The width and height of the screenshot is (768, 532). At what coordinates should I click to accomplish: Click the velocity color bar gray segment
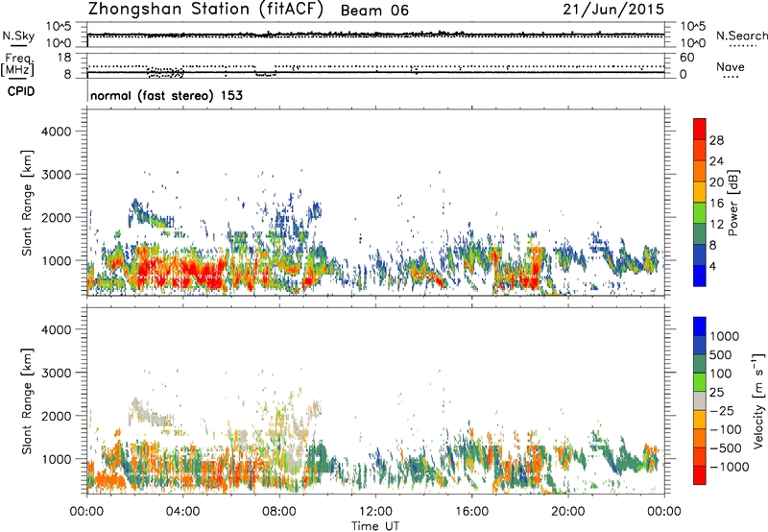point(700,400)
